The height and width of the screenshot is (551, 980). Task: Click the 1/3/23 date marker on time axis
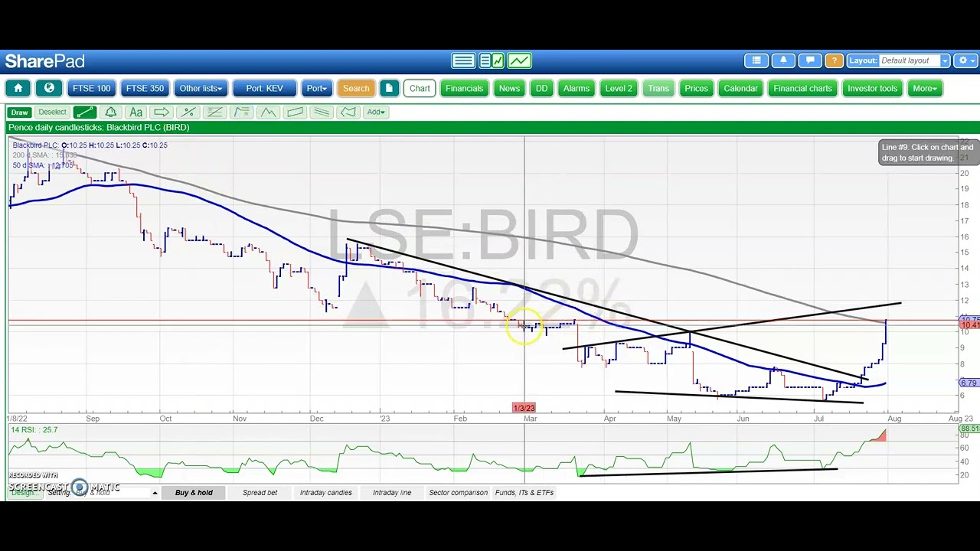click(x=524, y=408)
